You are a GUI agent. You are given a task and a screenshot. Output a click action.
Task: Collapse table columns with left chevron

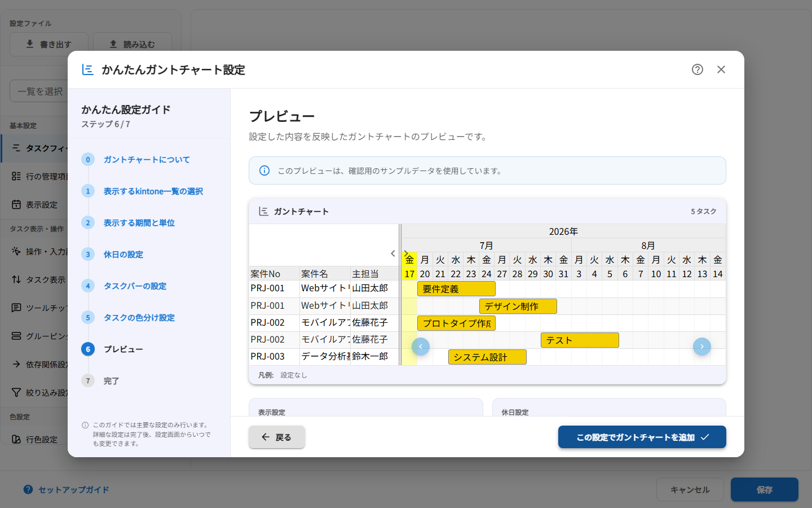click(393, 253)
